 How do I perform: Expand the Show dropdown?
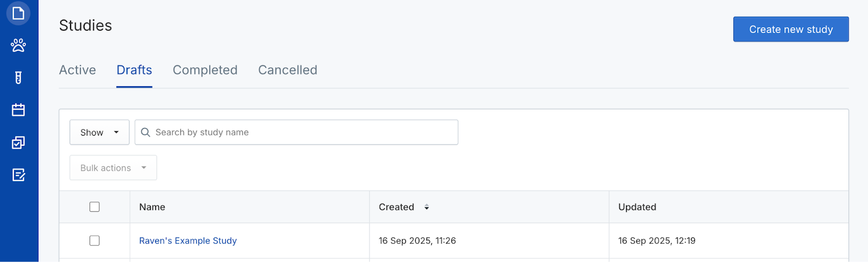click(99, 132)
